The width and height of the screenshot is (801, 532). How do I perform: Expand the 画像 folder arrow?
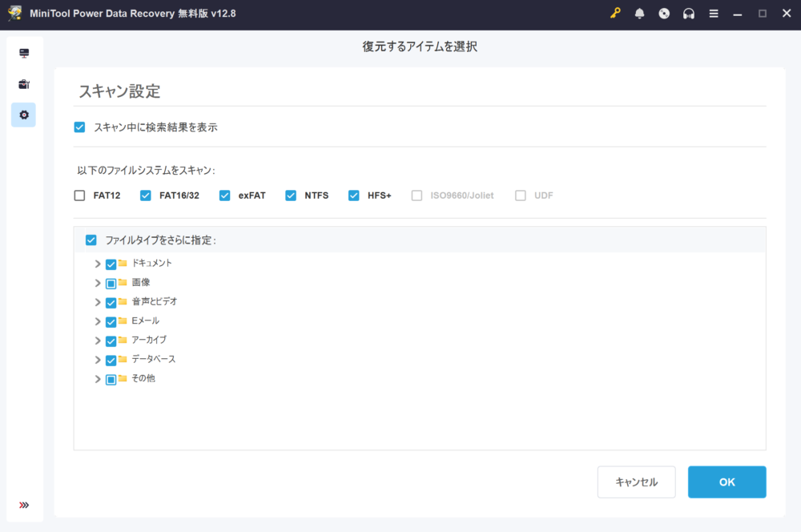coord(98,283)
